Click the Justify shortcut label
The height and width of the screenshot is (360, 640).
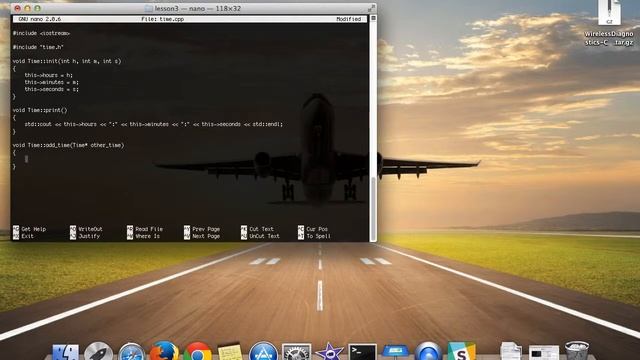[89, 236]
